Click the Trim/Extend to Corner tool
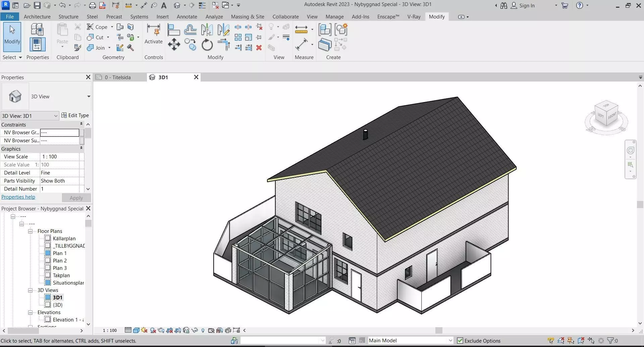Viewport: 644px width, 347px height. tap(223, 44)
